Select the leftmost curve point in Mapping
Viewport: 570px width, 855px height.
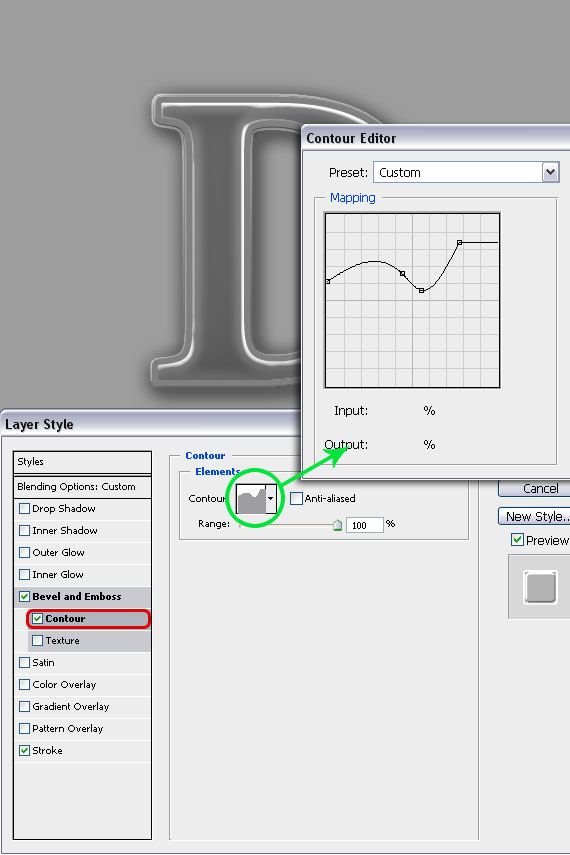(x=328, y=281)
